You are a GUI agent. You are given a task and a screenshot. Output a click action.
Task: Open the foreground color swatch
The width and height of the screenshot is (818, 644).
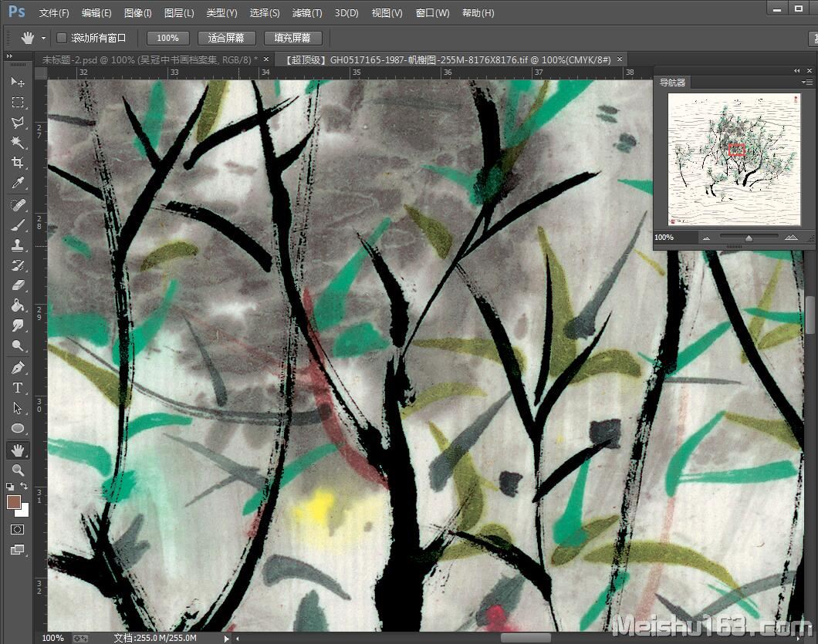coord(14,502)
